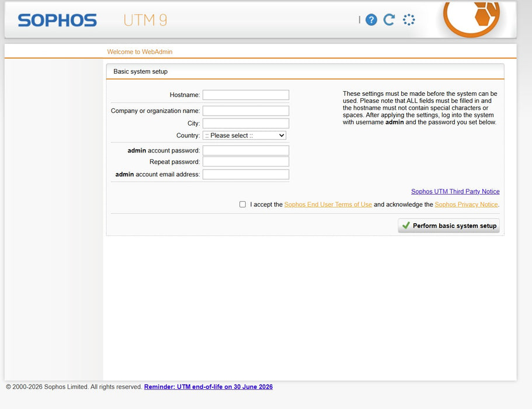Click the Sophos Limited copyright text
The image size is (532, 409).
74,387
